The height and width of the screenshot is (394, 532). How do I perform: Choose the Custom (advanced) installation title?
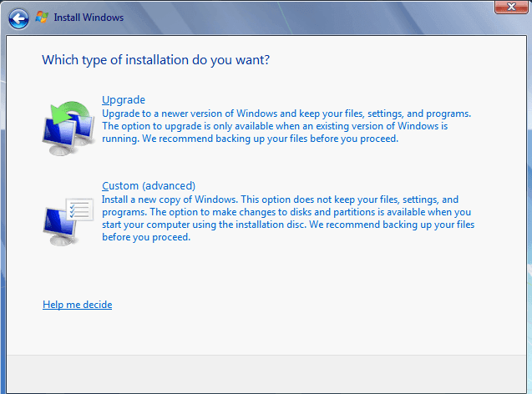[x=148, y=185]
